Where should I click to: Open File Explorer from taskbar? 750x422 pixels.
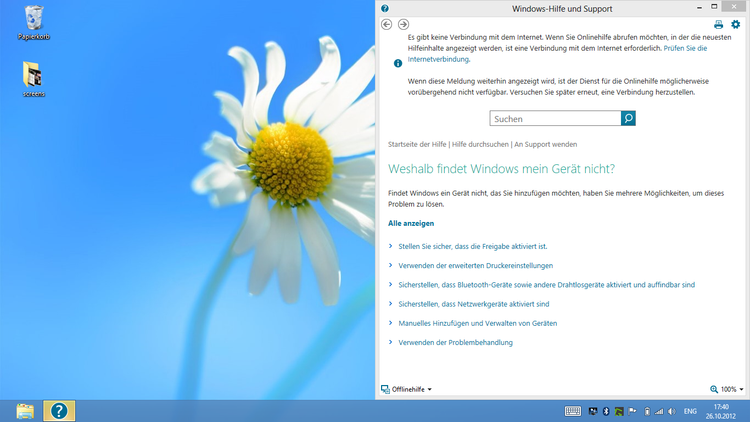[x=25, y=411]
